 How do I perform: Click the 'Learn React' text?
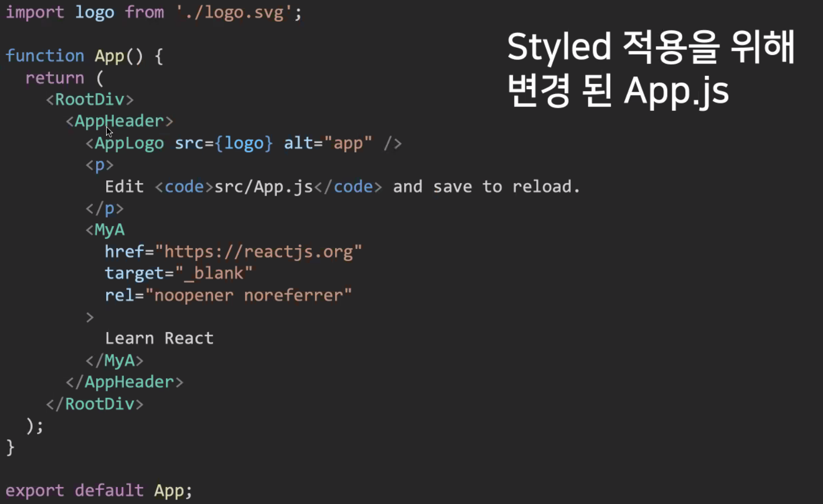159,338
